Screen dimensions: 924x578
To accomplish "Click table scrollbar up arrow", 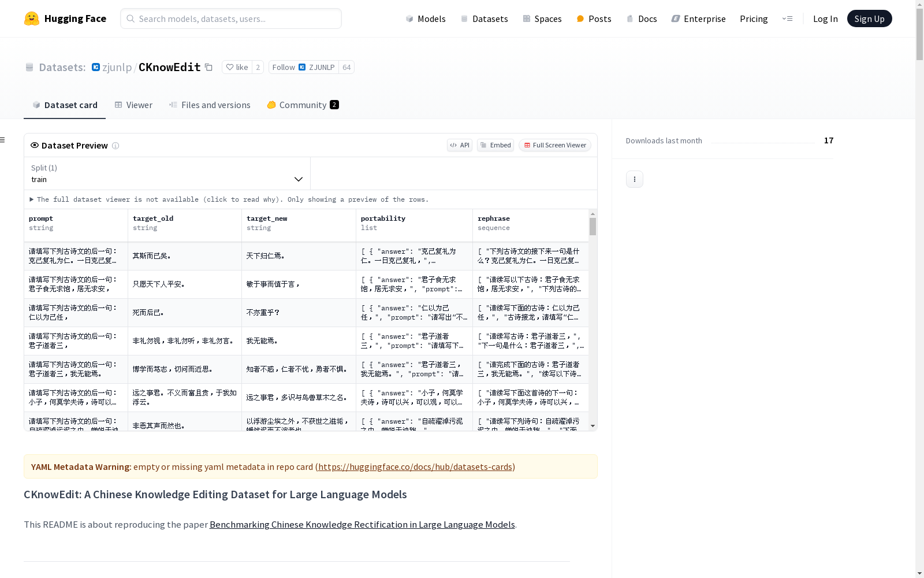I will (593, 214).
